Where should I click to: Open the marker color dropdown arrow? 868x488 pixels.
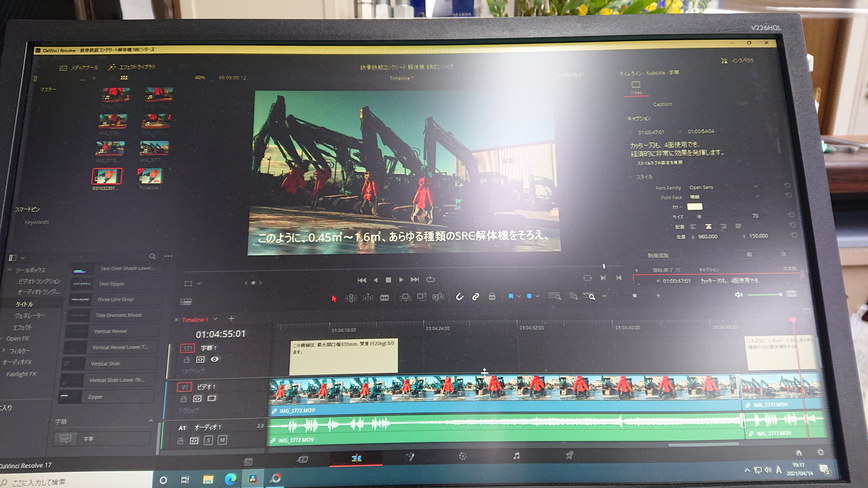click(537, 296)
